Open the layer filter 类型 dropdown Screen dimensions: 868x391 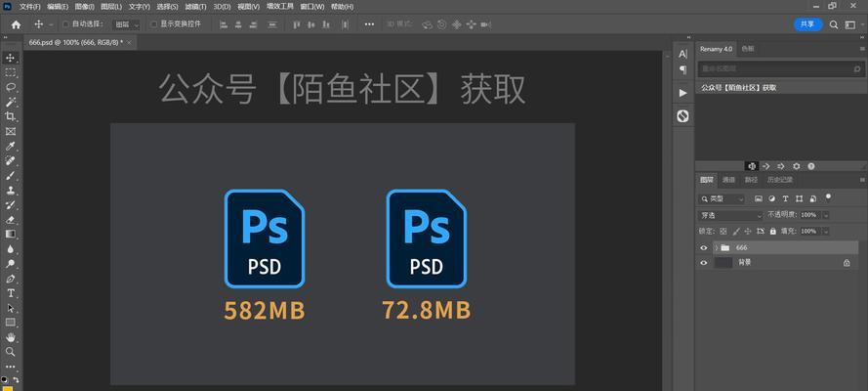[722, 198]
